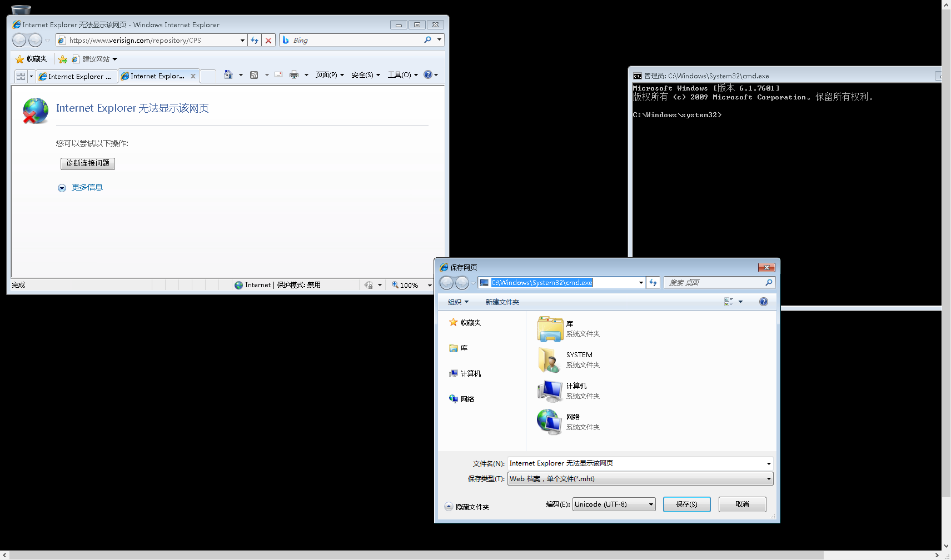This screenshot has width=951, height=560.
Task: Open the file name combo box dropdown
Action: pos(769,463)
